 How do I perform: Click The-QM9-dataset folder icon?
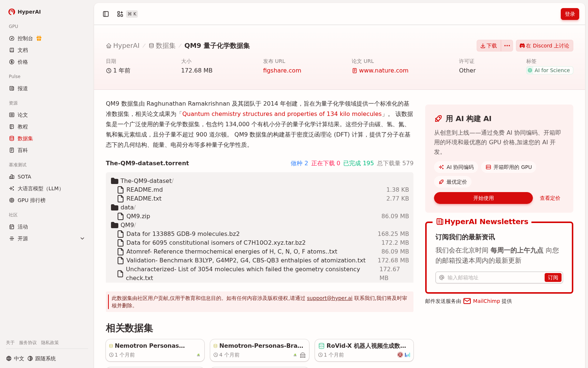[x=115, y=181]
